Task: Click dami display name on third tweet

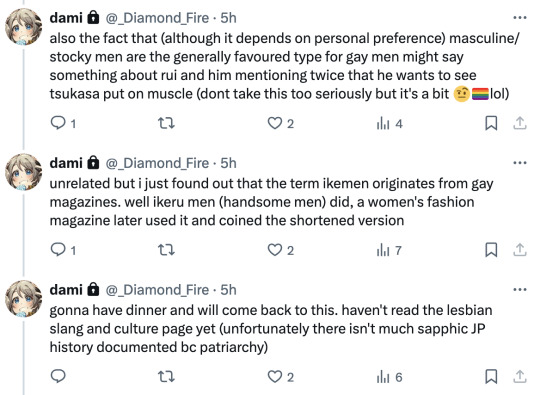Action: (66, 290)
